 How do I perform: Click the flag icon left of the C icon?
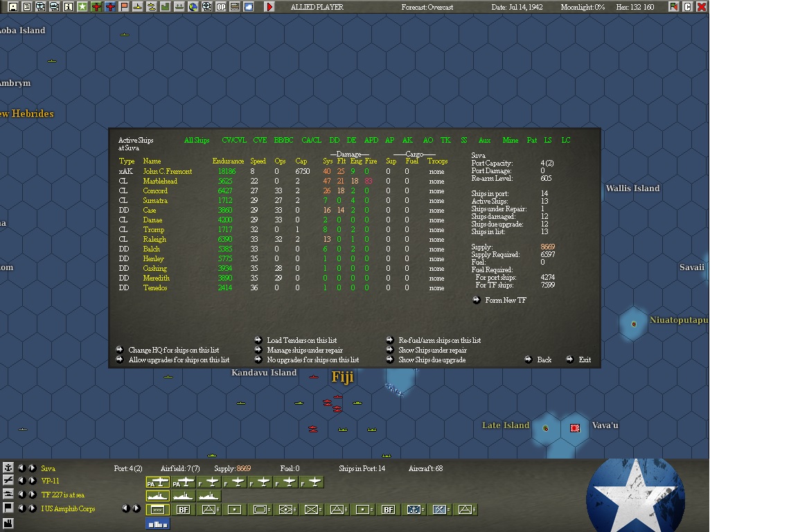pos(674,7)
